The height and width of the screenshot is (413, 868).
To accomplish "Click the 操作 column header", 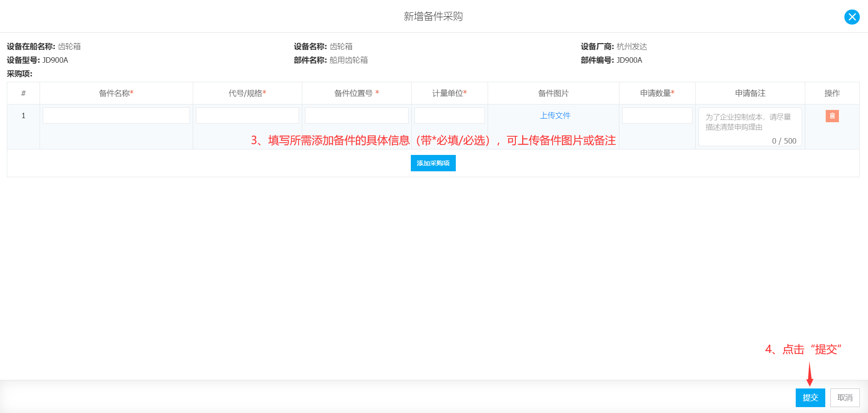I will (x=832, y=93).
